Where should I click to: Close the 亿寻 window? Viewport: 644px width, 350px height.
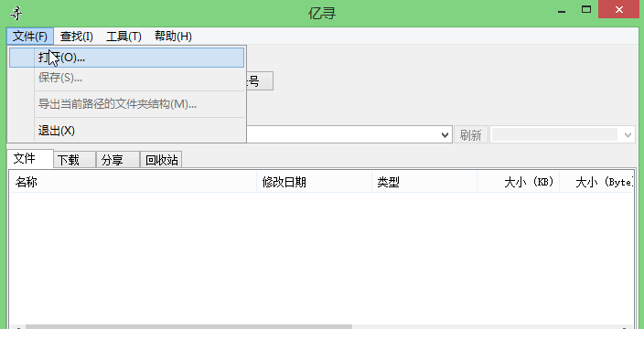(x=618, y=9)
